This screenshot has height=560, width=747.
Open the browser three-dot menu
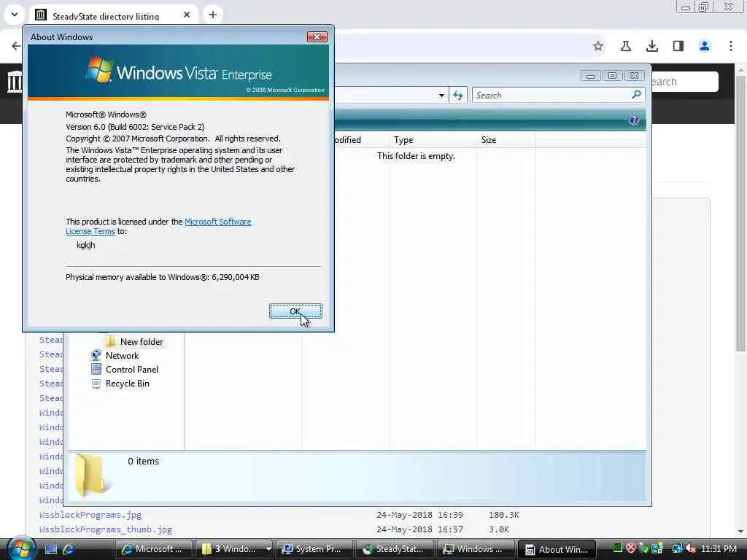point(731,46)
